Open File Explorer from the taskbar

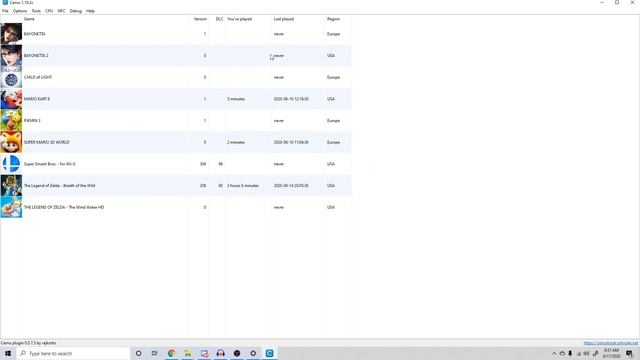pos(188,353)
